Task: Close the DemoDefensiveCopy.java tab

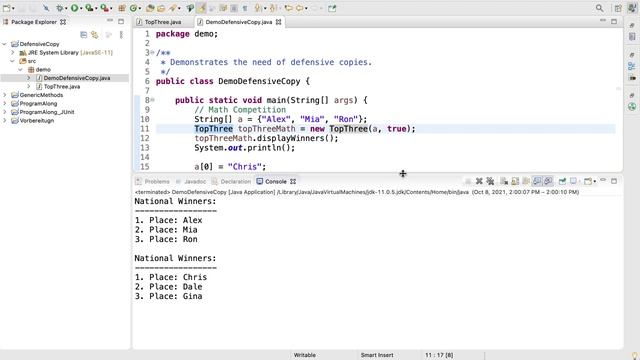Action: point(278,22)
